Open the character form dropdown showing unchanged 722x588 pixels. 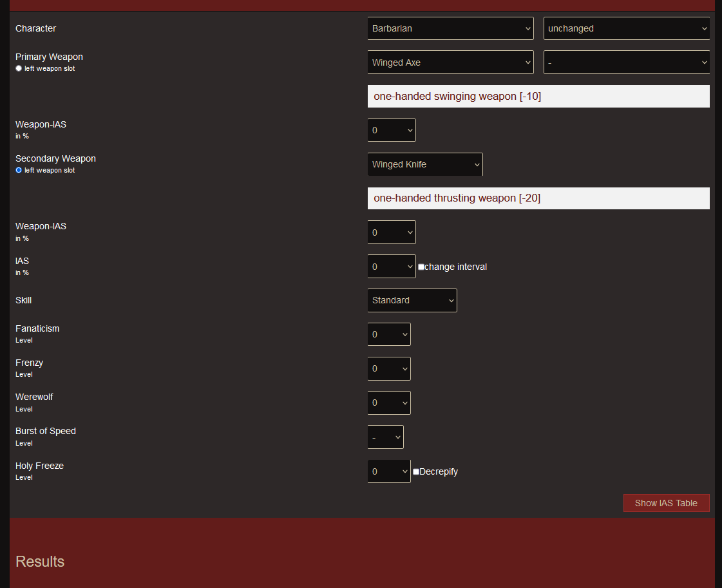click(626, 28)
